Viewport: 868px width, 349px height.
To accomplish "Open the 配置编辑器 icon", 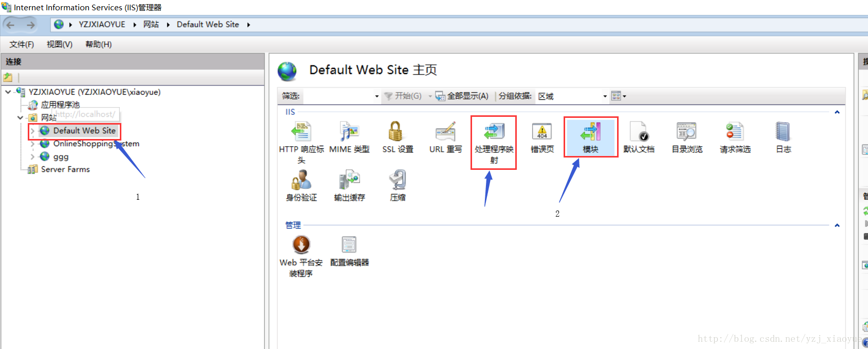I will [x=349, y=245].
